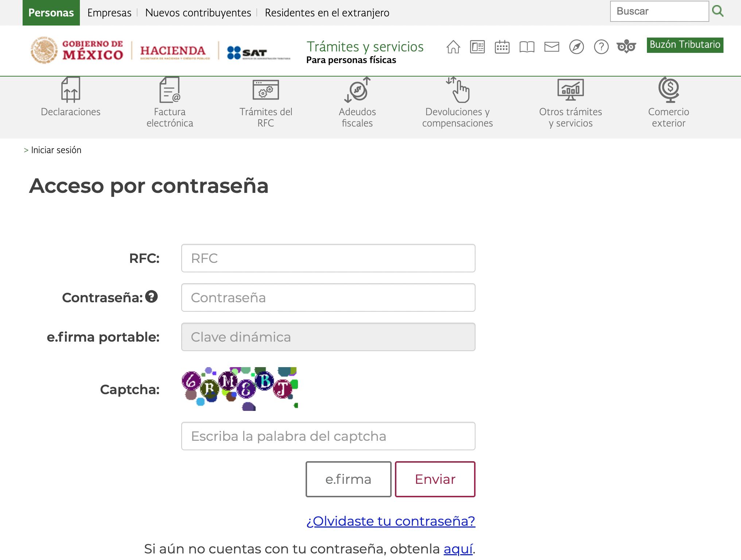Image resolution: width=741 pixels, height=560 pixels.
Task: Click the RFC input field
Action: (328, 258)
